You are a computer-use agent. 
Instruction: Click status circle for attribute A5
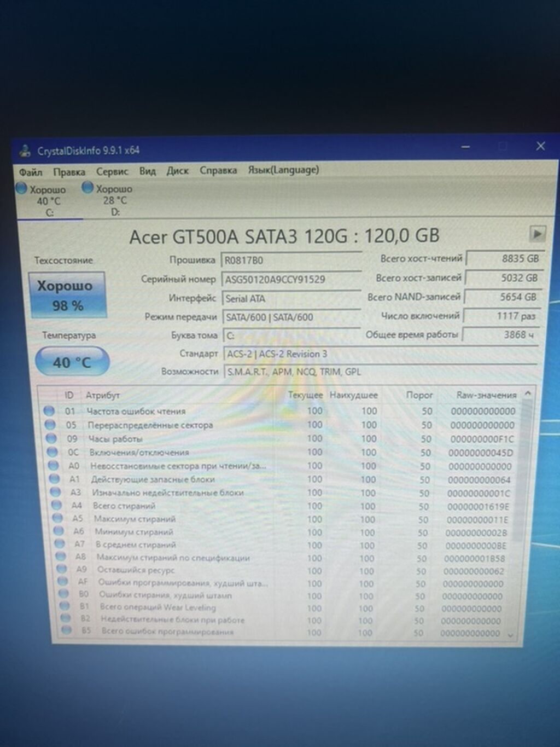pos(57,518)
